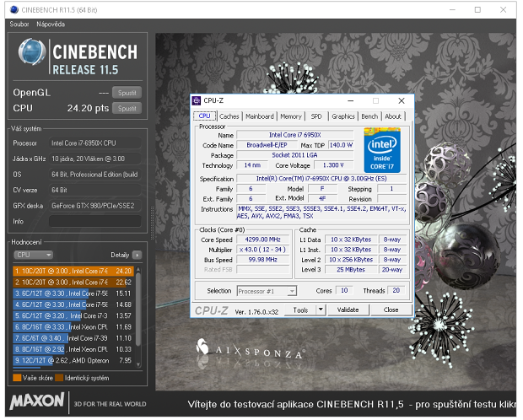Click the Technology value 14 nm
523x420 pixels.
[252, 165]
